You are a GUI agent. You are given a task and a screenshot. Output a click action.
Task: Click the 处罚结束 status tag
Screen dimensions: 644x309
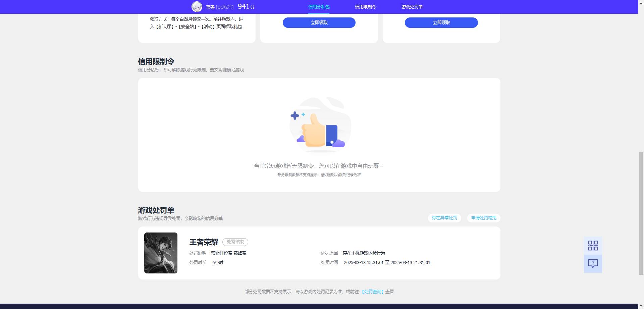pos(235,242)
